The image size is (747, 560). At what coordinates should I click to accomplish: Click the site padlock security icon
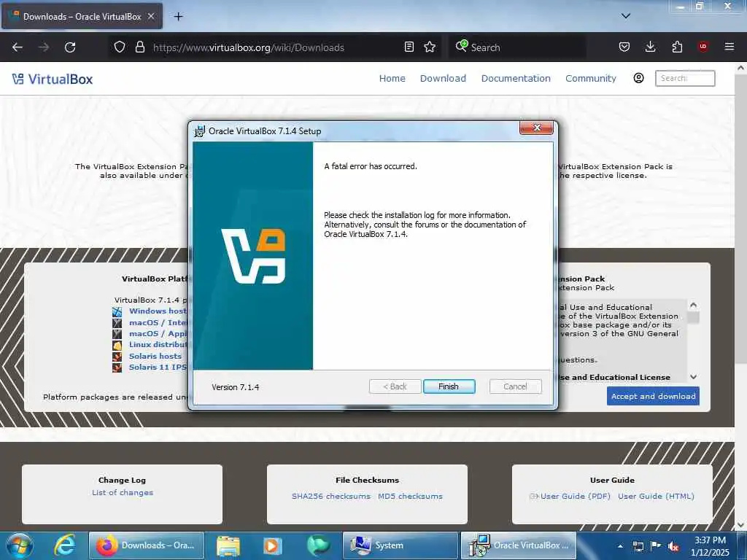(139, 47)
